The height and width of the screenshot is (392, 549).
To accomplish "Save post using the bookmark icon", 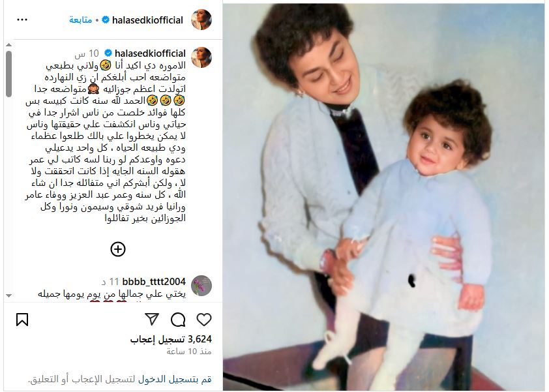I will pyautogui.click(x=22, y=320).
